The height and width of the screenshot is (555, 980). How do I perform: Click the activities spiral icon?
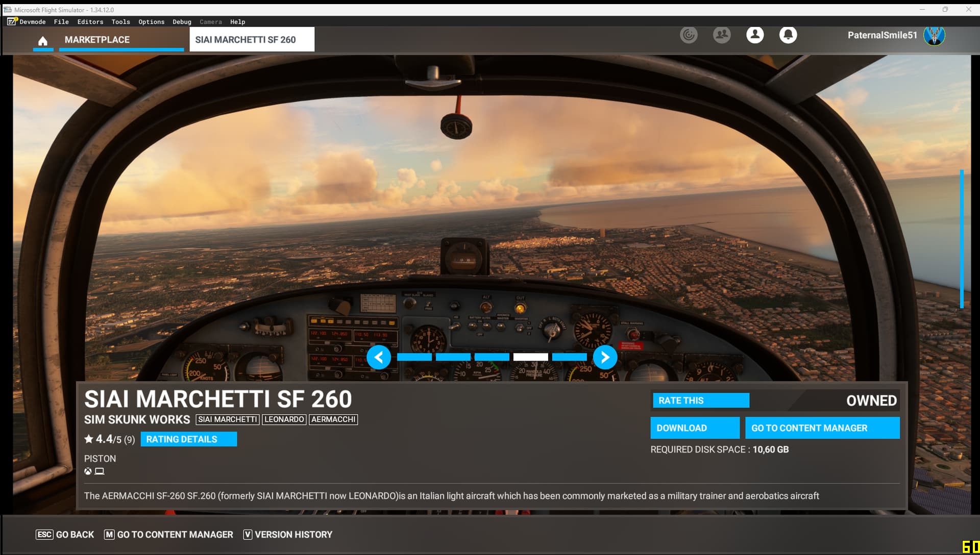click(689, 35)
